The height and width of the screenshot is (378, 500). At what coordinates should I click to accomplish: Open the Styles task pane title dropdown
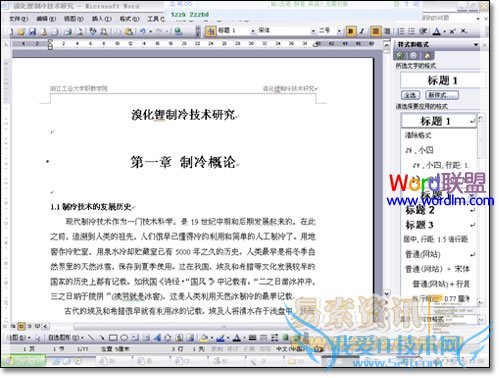coord(476,44)
